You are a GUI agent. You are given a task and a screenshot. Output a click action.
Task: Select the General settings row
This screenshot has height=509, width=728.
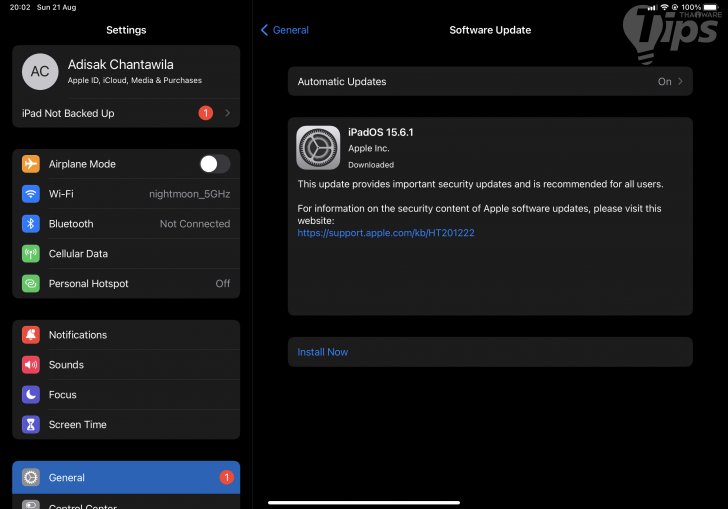(x=126, y=477)
